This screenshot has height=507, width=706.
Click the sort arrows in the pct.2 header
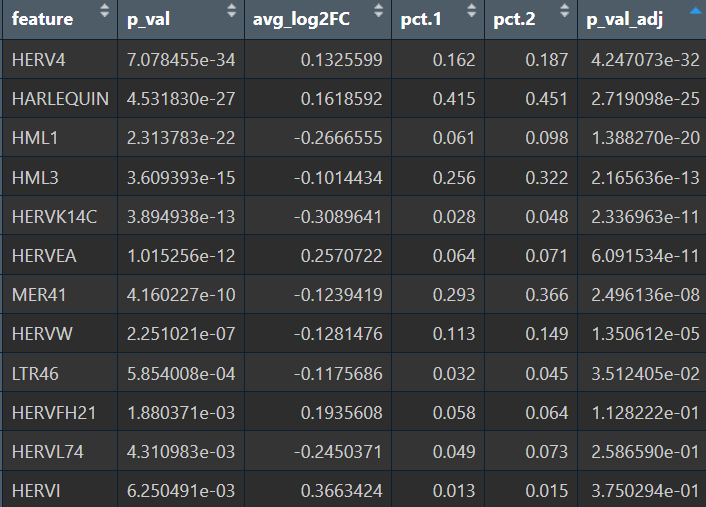click(x=565, y=14)
